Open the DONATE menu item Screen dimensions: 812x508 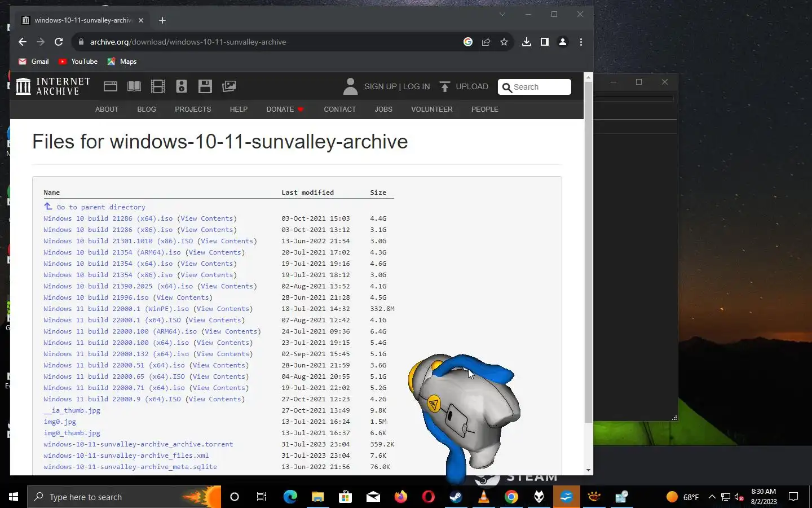tap(285, 110)
